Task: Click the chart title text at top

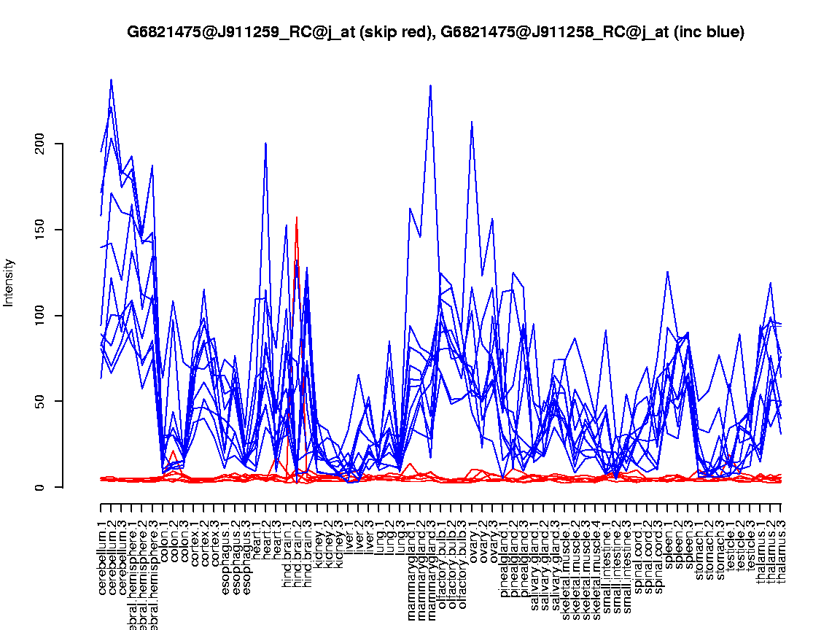Action: [435, 32]
